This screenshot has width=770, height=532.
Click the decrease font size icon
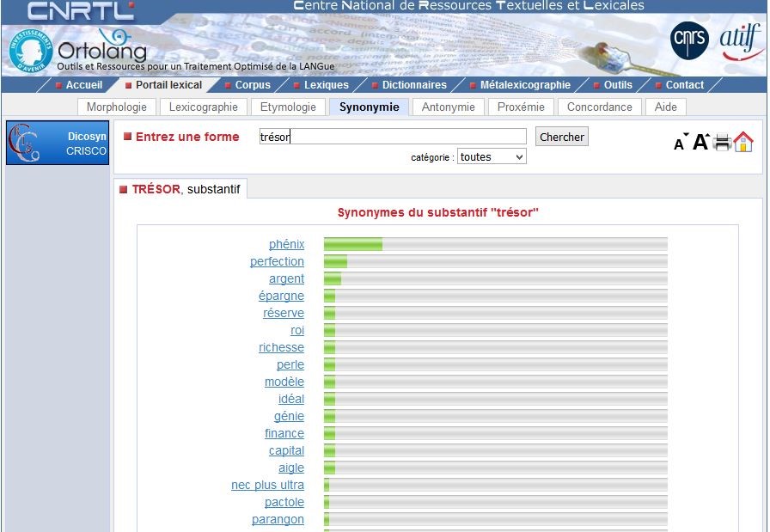[x=680, y=144]
